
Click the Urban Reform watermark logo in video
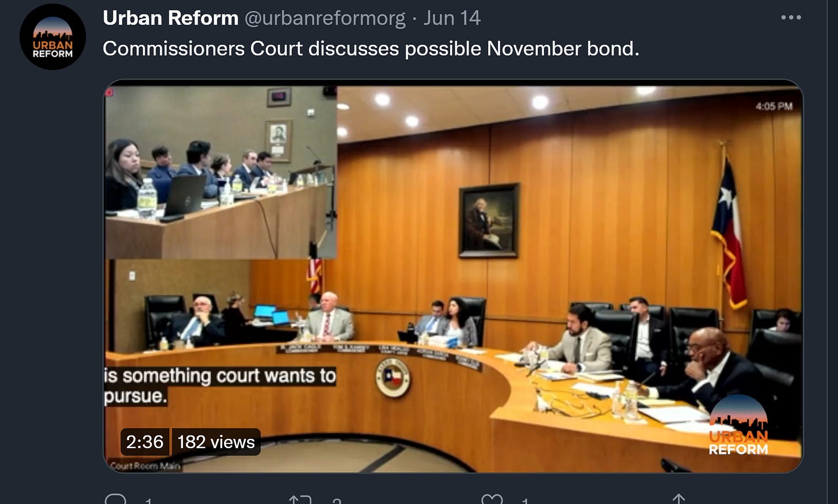[738, 426]
